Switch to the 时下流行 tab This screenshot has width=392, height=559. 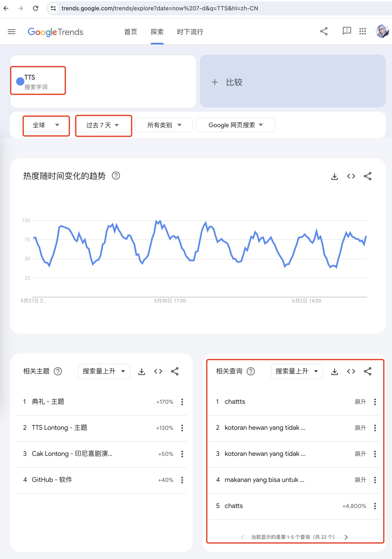(190, 32)
